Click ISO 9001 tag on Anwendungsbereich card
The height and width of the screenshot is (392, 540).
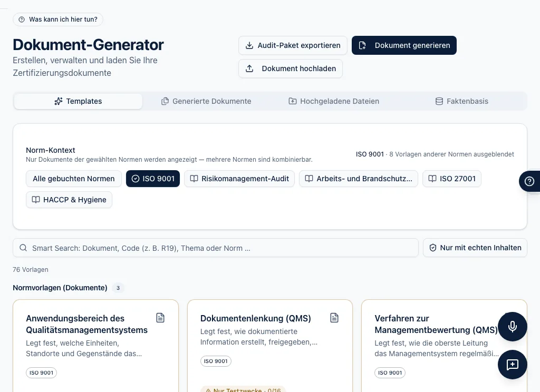[x=41, y=373]
